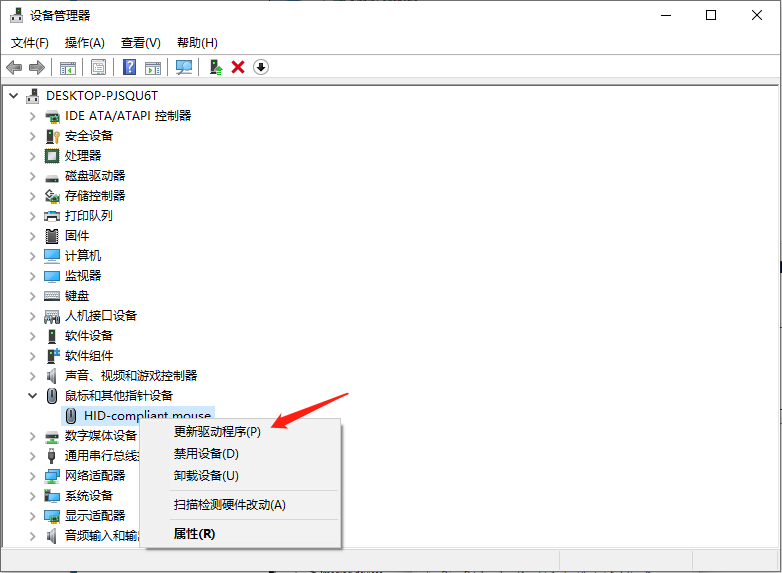This screenshot has height=573, width=782.
Task: Open the 操作(A) menu
Action: 85,43
